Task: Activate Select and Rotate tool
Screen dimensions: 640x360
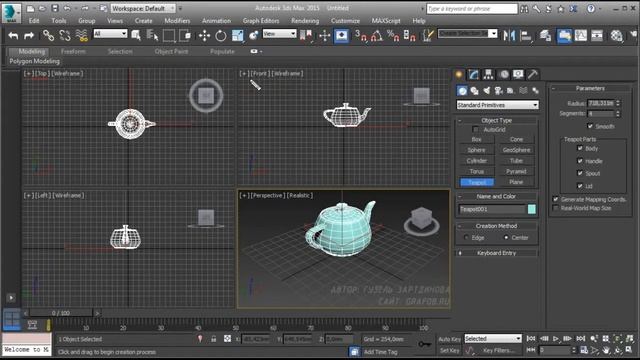Action: click(221, 36)
